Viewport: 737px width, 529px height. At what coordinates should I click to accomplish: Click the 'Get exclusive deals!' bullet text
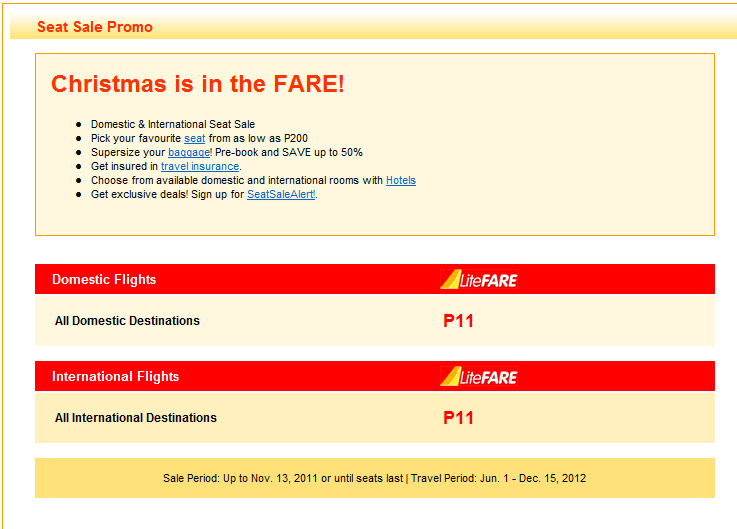click(140, 194)
